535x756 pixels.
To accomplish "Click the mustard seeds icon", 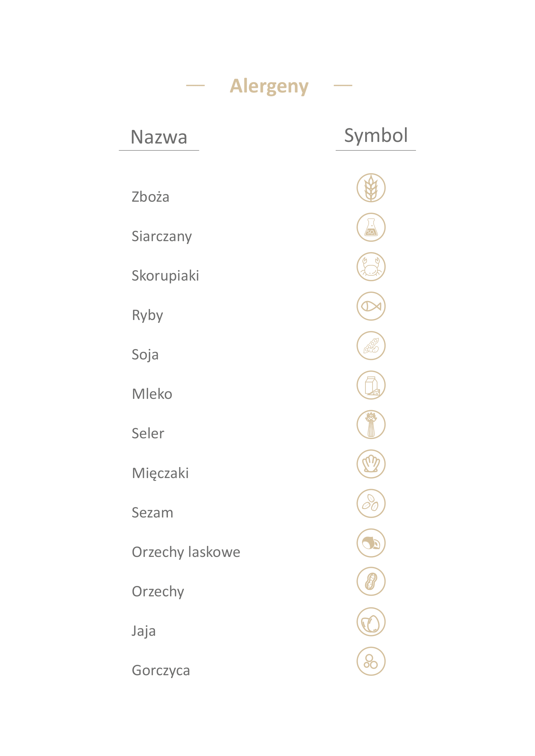I will point(371,662).
